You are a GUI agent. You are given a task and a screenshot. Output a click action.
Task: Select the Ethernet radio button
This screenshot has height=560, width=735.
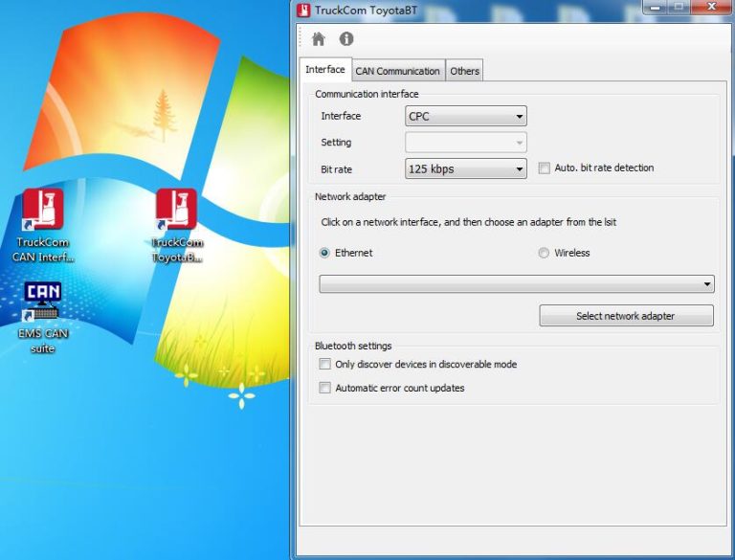click(324, 253)
